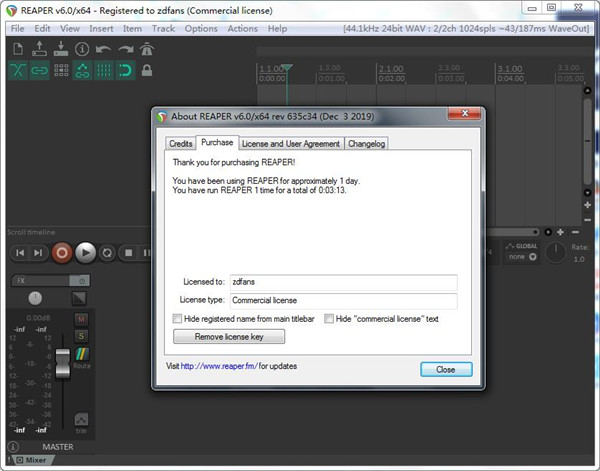Click the Undo arrow in toolbar
This screenshot has width=600, height=471.
(104, 49)
